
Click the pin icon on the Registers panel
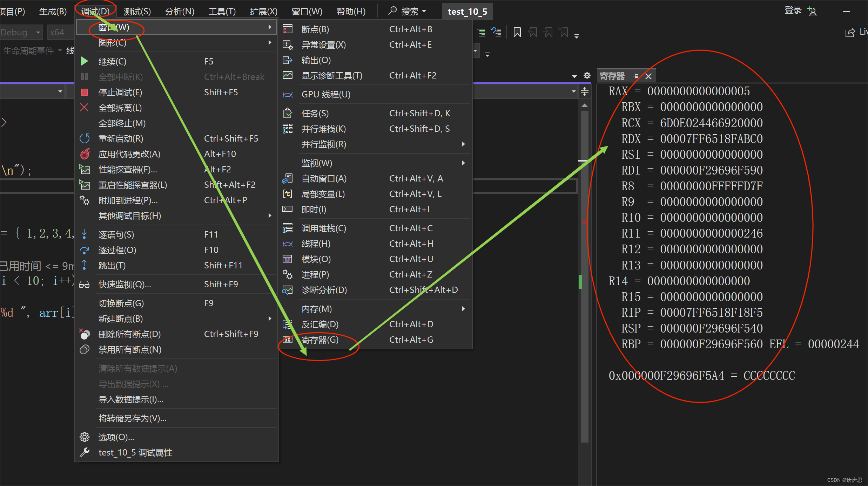click(635, 76)
